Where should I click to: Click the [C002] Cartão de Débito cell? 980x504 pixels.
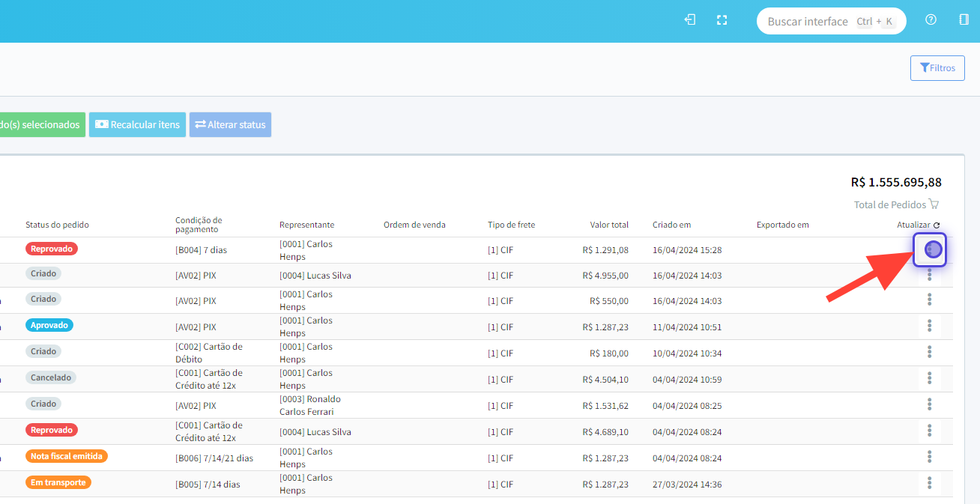click(x=209, y=353)
